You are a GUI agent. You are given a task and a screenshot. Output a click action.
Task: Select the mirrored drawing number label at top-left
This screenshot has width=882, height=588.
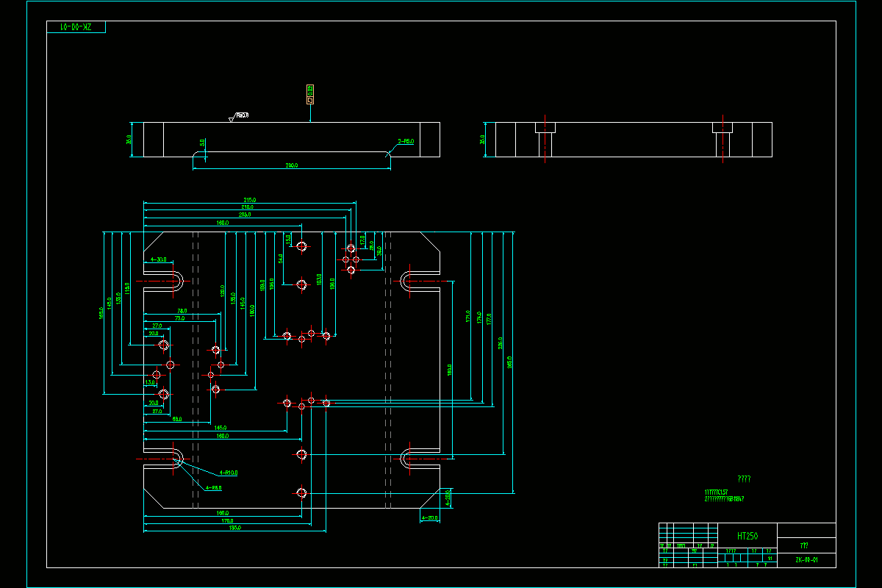coord(75,27)
